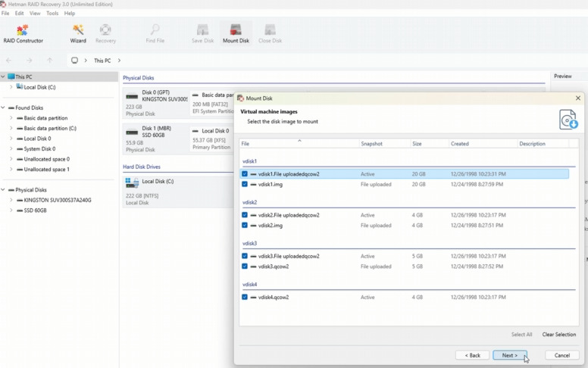Expand Local Disk (C:) under This PC
This screenshot has height=368, width=588.
(x=11, y=87)
